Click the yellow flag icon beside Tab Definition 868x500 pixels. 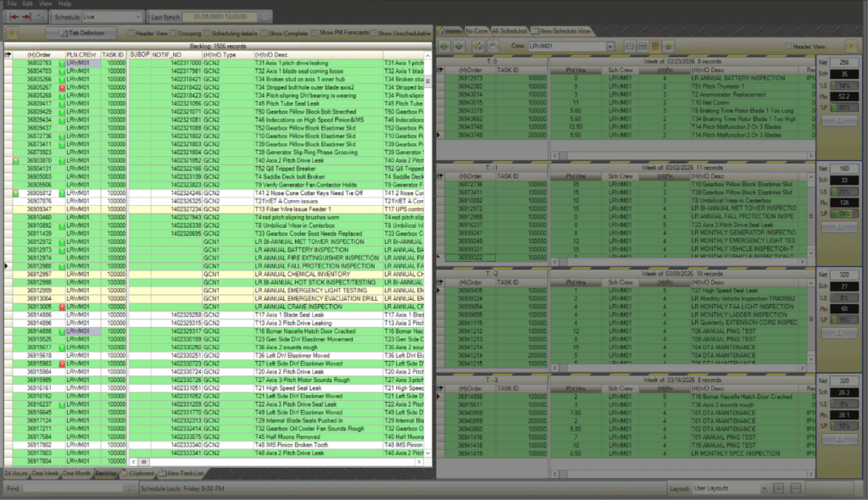click(13, 32)
